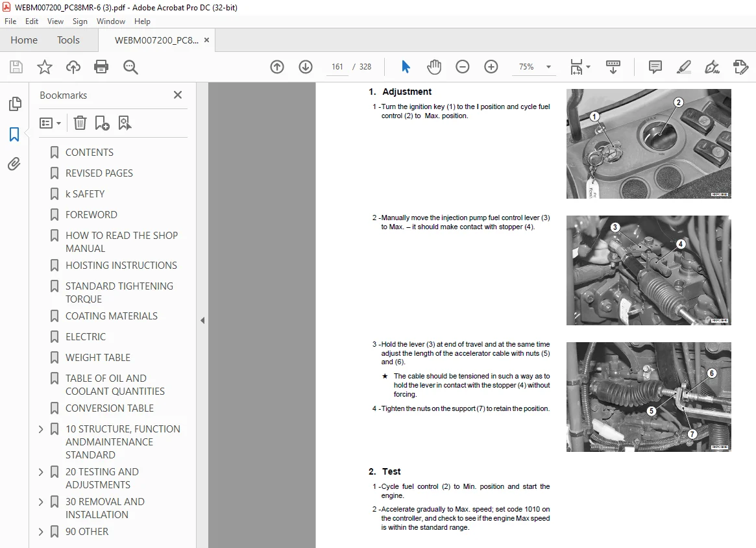Open HOW TO READ THE SHOP MANUAL bookmark

pos(121,242)
